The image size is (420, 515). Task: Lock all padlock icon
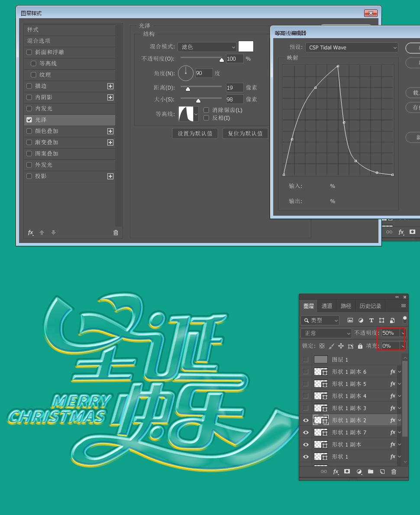click(360, 346)
